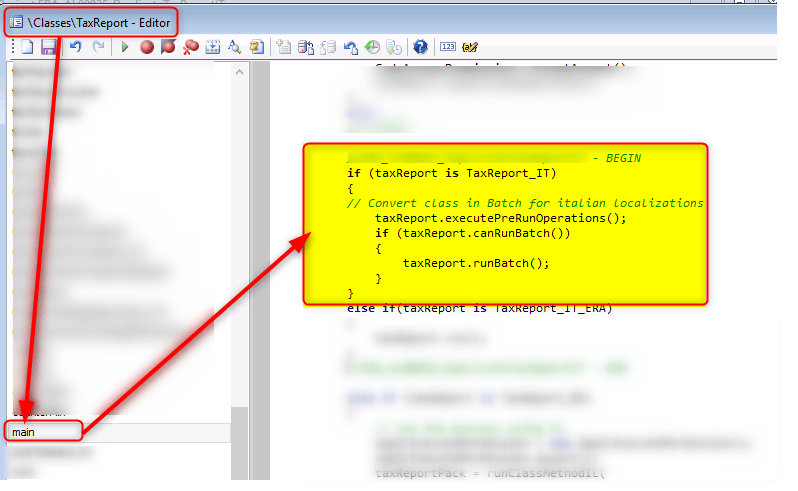Click the New document toolbar icon
The height and width of the screenshot is (491, 798).
pyautogui.click(x=28, y=47)
